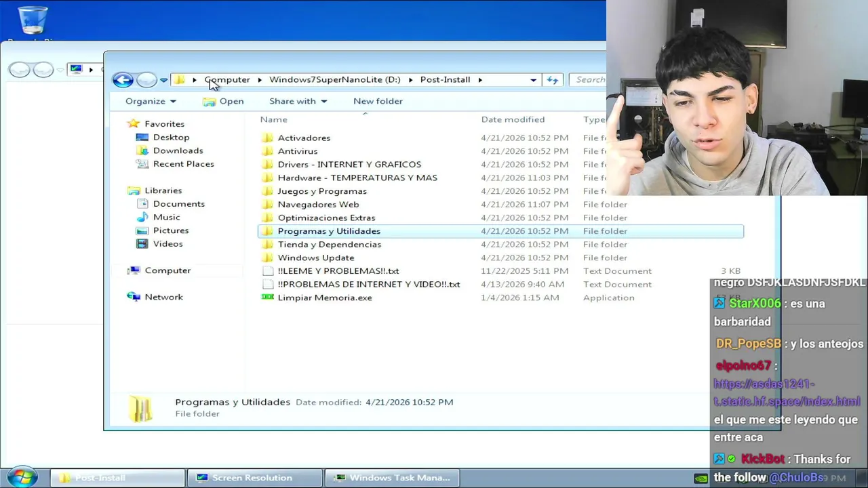This screenshot has width=868, height=488.
Task: Click the Explorer Back arrow button
Action: 123,80
